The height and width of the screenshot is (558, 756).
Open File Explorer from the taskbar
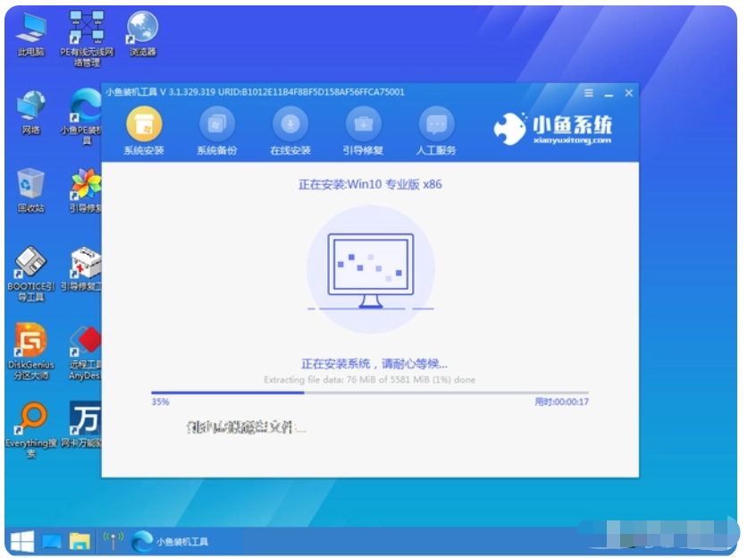[x=80, y=540]
